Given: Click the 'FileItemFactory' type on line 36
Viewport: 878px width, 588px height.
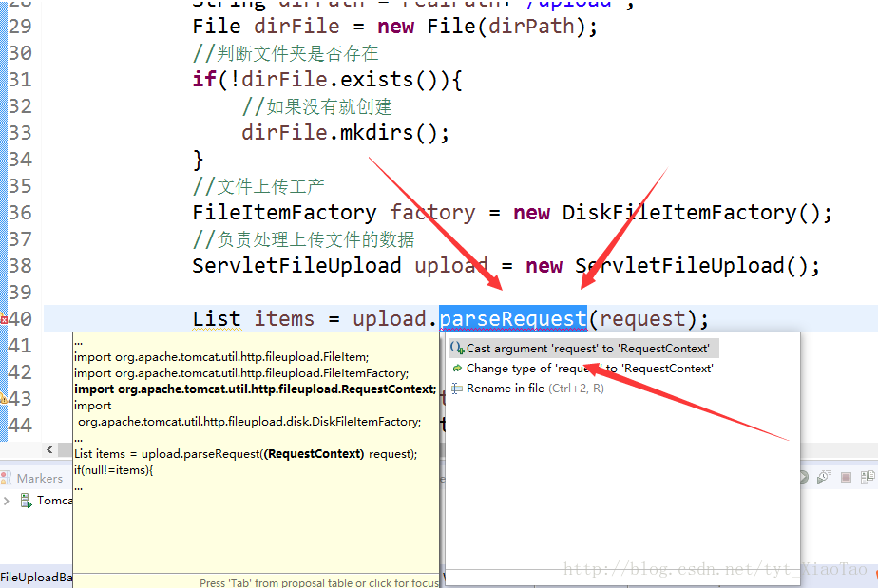Looking at the screenshot, I should [x=284, y=213].
